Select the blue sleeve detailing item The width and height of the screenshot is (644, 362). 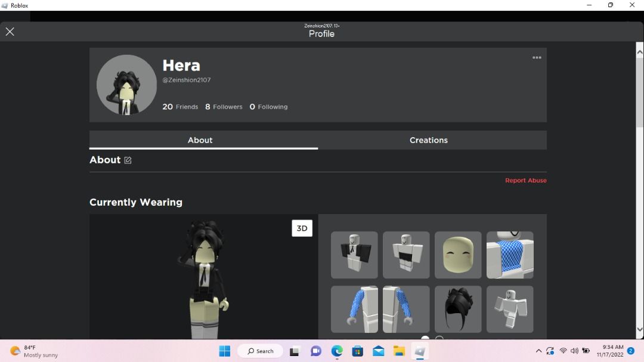(510, 255)
